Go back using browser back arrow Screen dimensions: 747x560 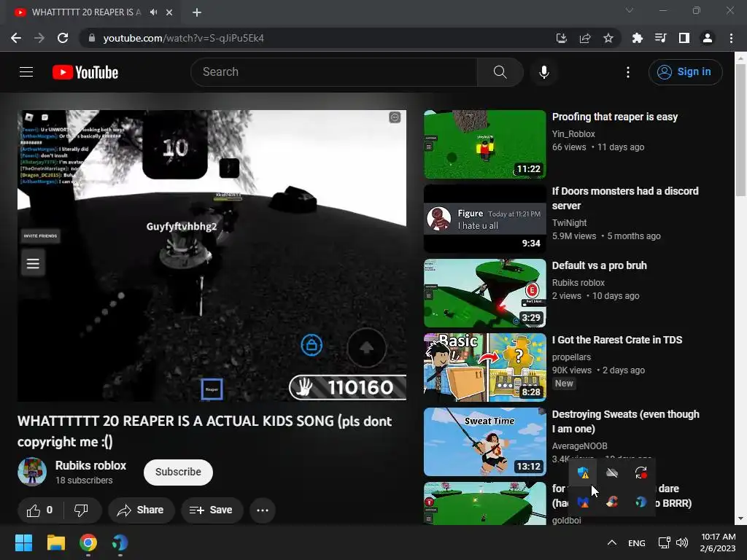pos(16,38)
